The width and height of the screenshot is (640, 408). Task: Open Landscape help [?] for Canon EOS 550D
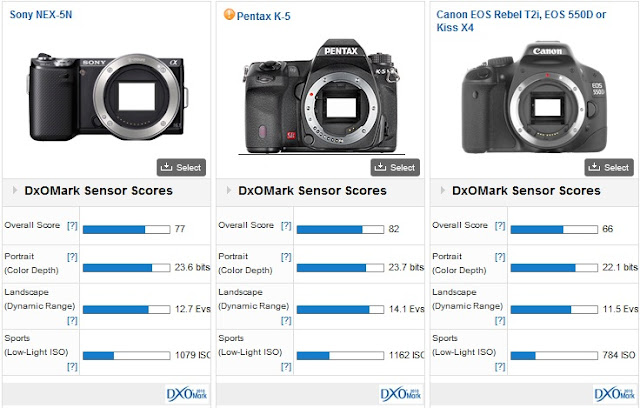tap(500, 321)
